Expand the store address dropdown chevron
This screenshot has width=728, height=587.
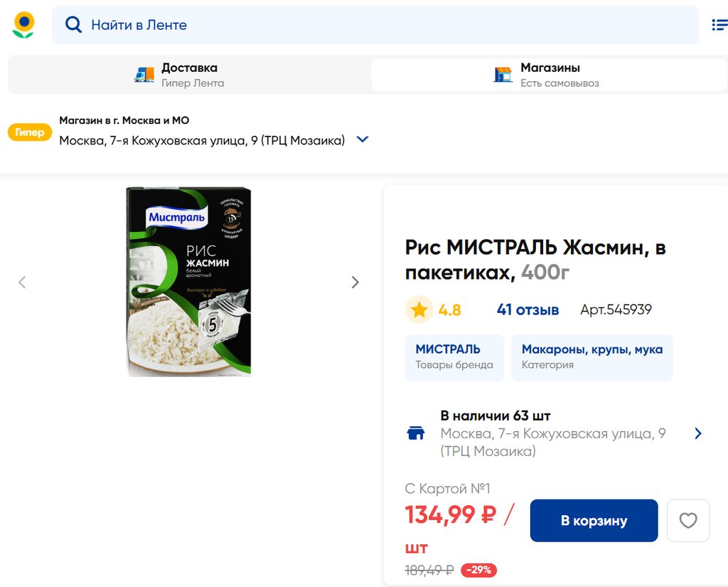tap(363, 139)
